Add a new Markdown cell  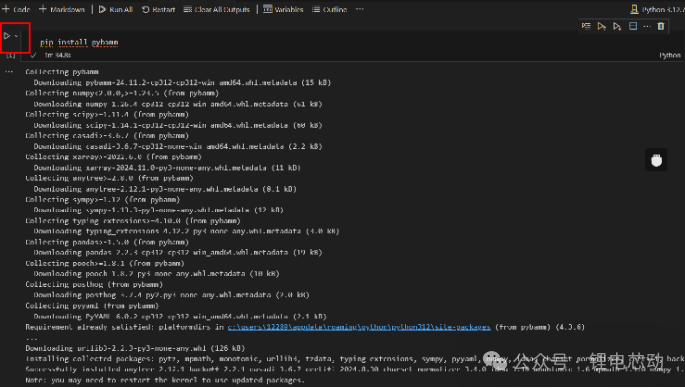coord(62,9)
